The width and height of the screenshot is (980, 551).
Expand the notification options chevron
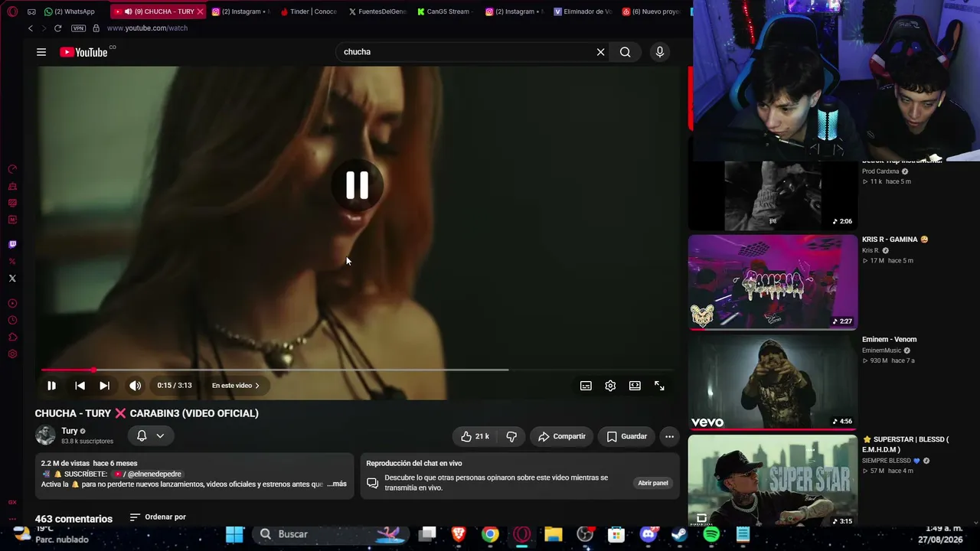(160, 435)
